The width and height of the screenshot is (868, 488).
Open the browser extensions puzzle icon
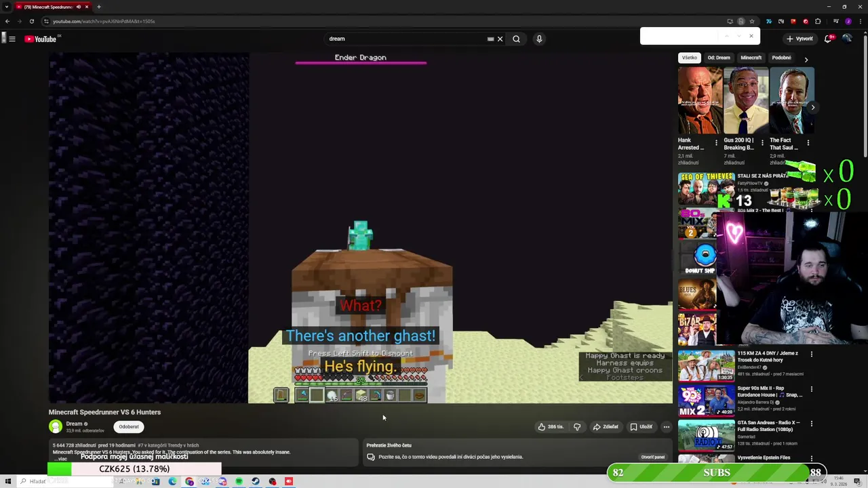pos(818,21)
